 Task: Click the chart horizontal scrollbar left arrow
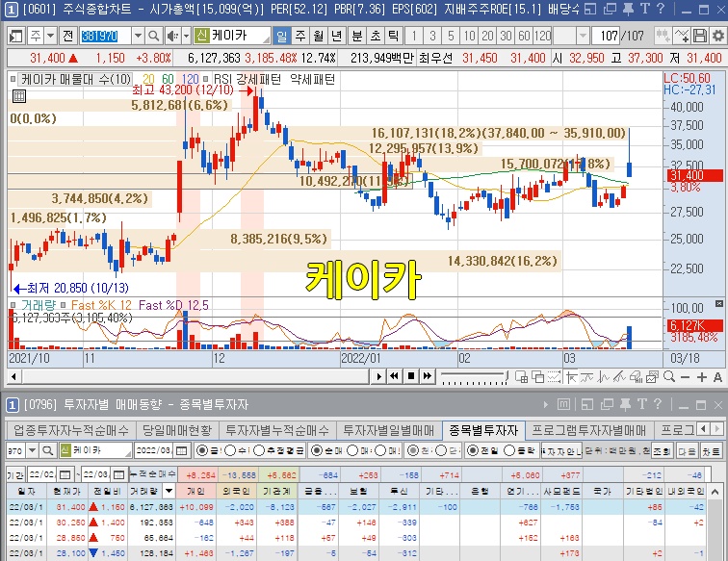coord(13,376)
